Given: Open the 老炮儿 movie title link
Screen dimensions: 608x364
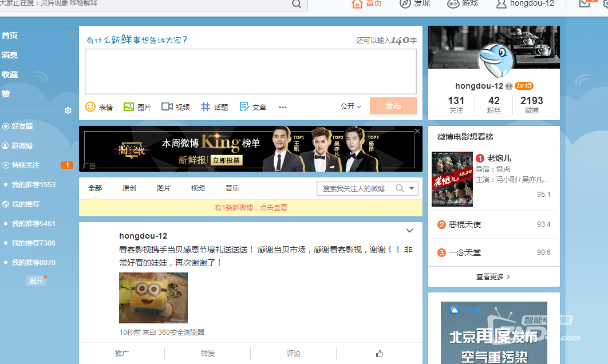Looking at the screenshot, I should point(499,158).
